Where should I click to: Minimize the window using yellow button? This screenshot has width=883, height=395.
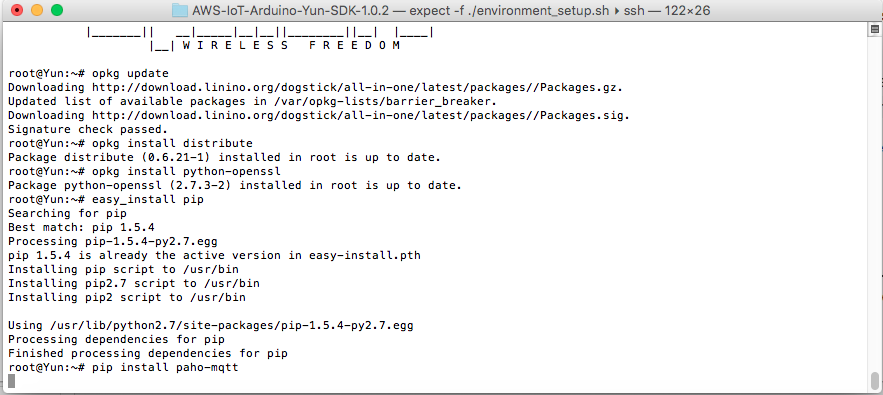pos(37,10)
